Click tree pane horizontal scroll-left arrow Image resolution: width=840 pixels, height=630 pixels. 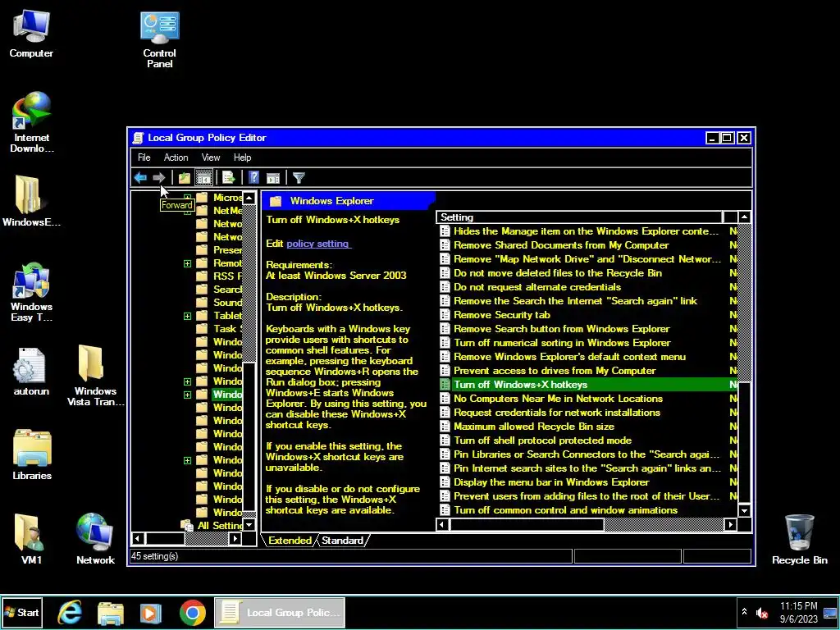[138, 538]
